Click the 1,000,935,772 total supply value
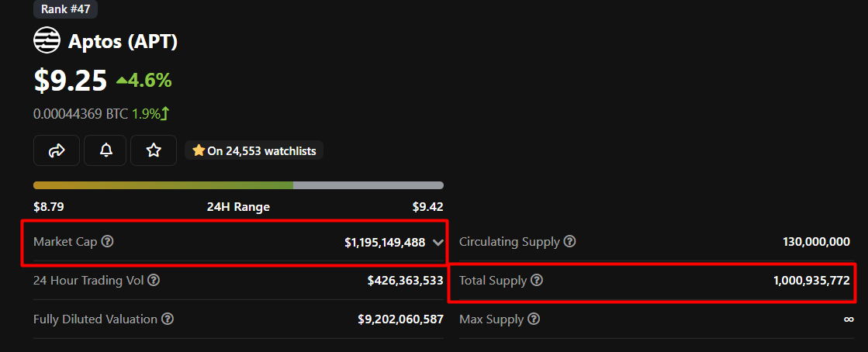Viewport: 868px width, 352px height. (x=811, y=280)
